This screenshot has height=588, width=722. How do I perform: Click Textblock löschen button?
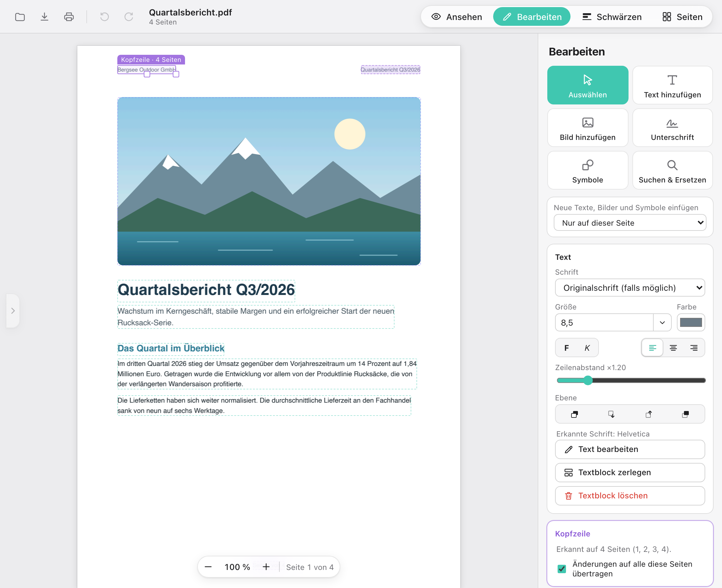point(630,496)
